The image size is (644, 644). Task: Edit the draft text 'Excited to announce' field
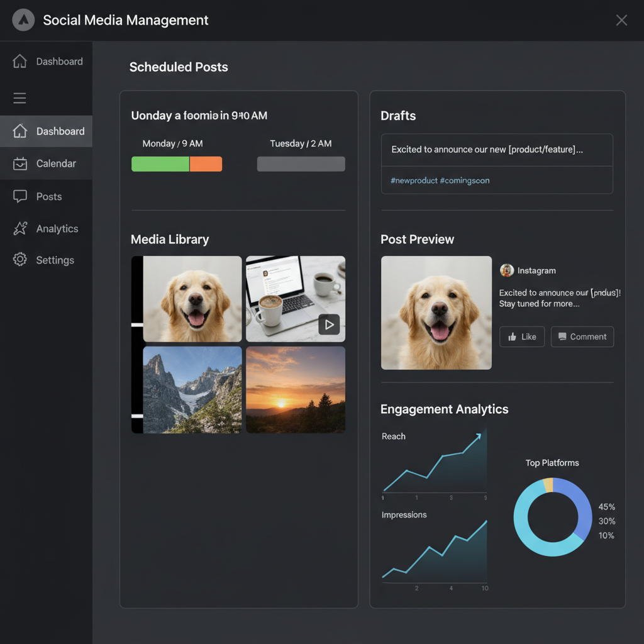click(497, 150)
